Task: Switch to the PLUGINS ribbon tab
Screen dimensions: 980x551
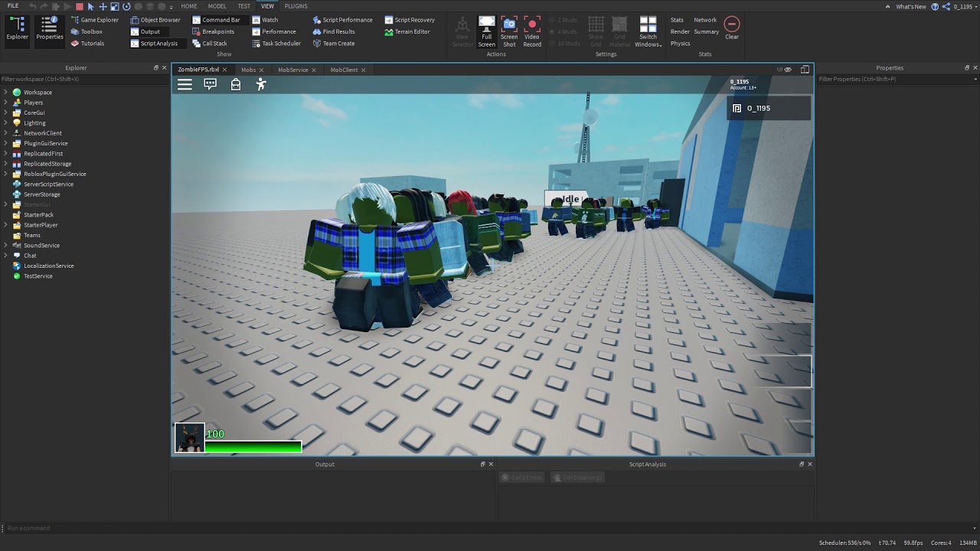Action: pyautogui.click(x=296, y=6)
